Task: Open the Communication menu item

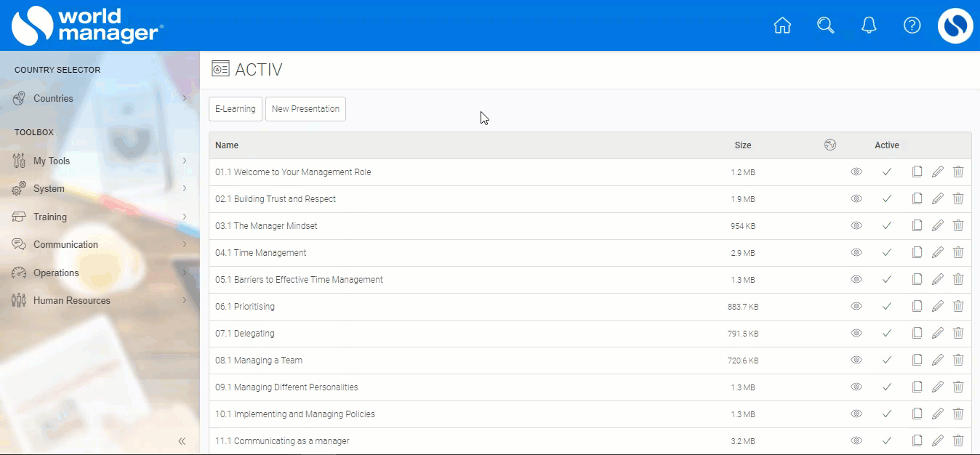Action: click(65, 245)
